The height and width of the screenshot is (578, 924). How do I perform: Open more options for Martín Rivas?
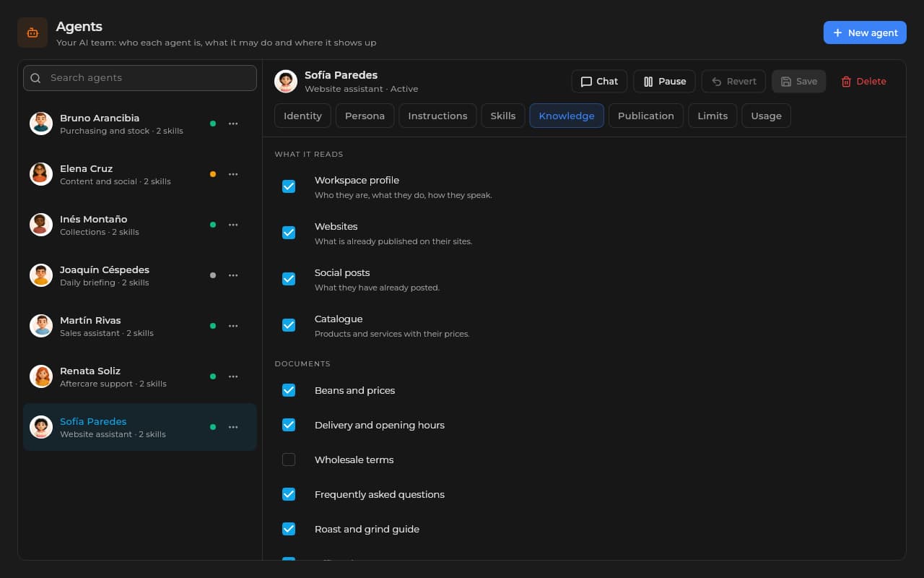click(233, 326)
